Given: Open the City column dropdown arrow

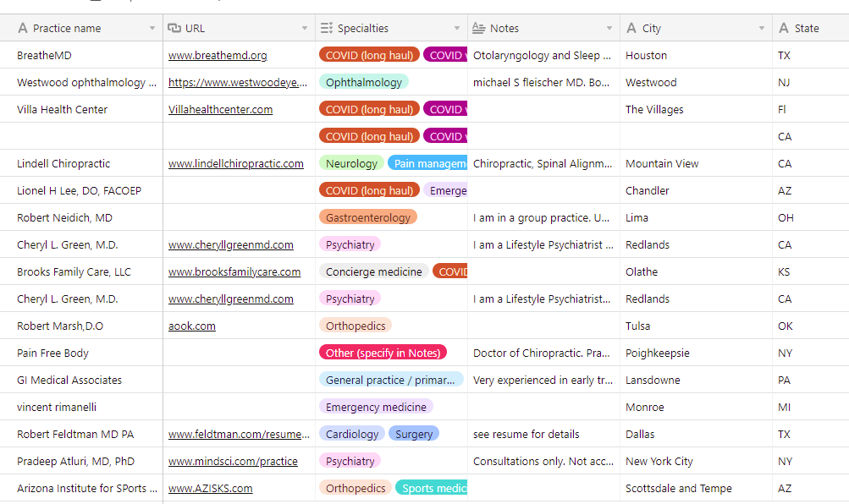Looking at the screenshot, I should coord(762,28).
